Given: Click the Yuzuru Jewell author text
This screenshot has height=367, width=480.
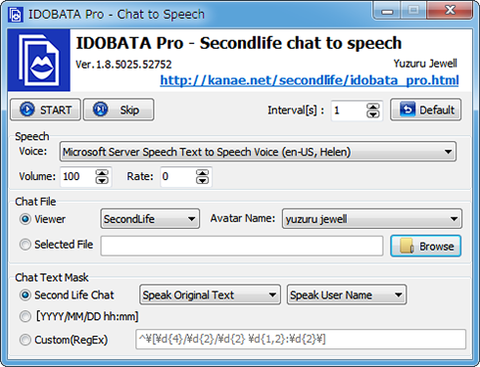Looking at the screenshot, I should (x=425, y=63).
